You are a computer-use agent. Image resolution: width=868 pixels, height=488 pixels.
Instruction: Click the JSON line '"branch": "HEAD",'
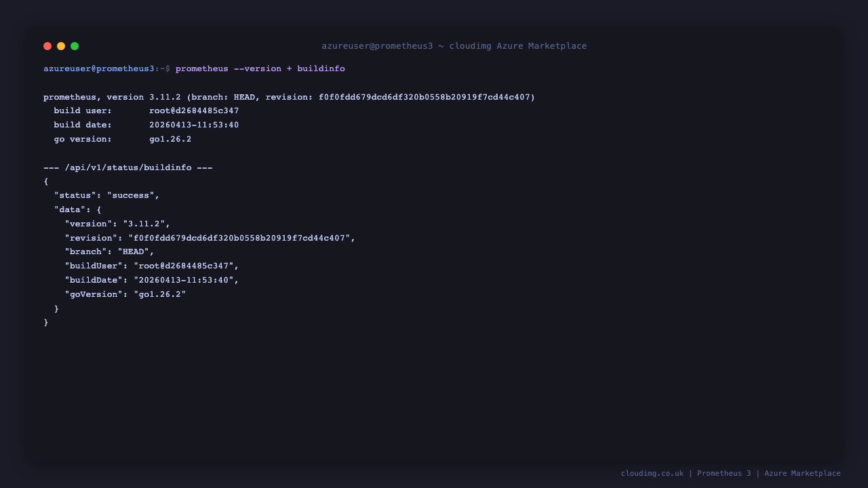[110, 252]
